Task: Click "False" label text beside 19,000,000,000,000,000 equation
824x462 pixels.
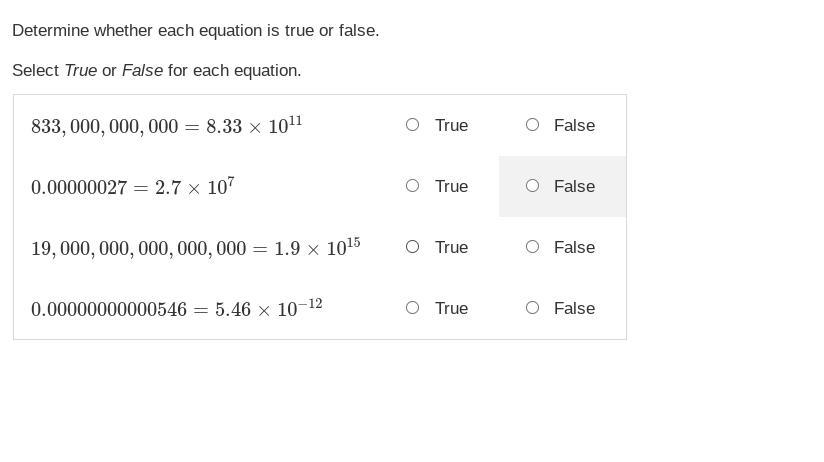Action: pos(574,248)
